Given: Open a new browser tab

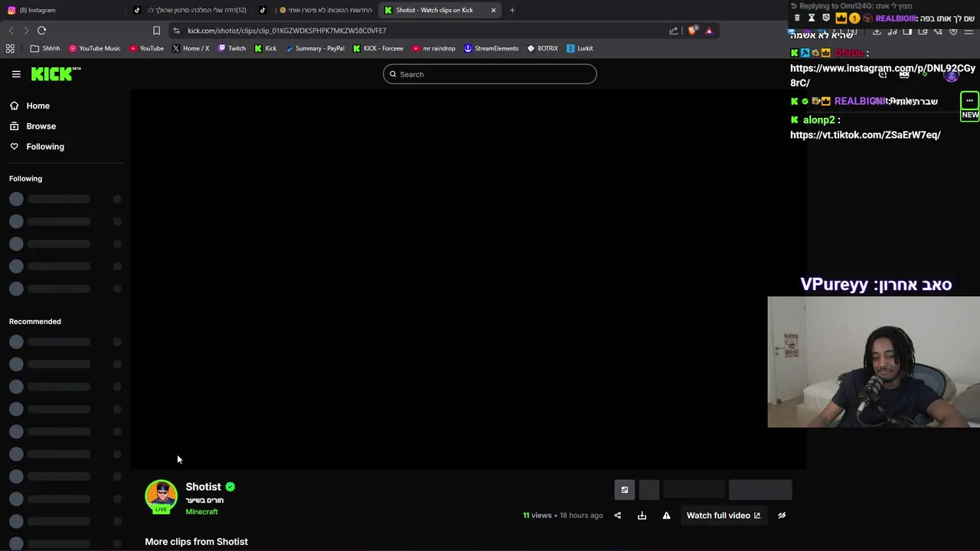Looking at the screenshot, I should coord(512,10).
